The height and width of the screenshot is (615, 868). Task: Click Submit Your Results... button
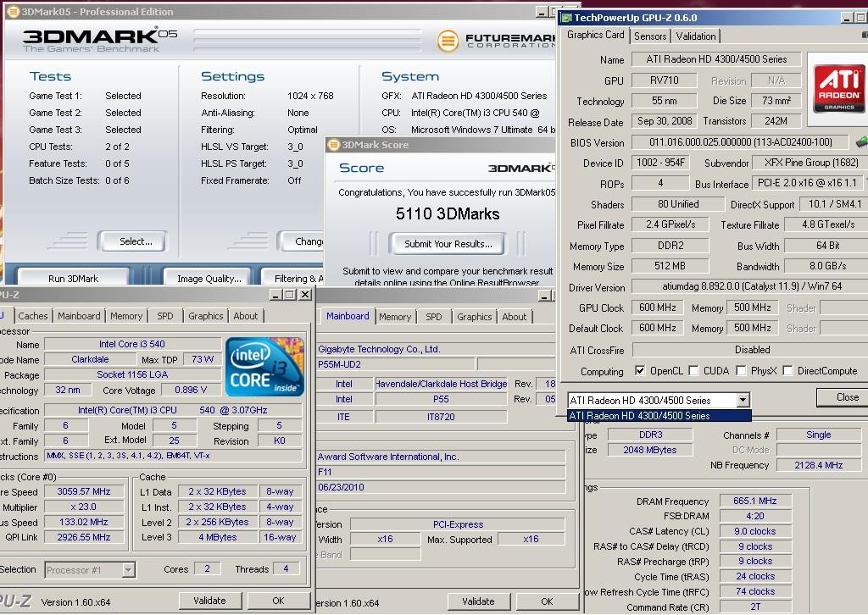pos(448,244)
